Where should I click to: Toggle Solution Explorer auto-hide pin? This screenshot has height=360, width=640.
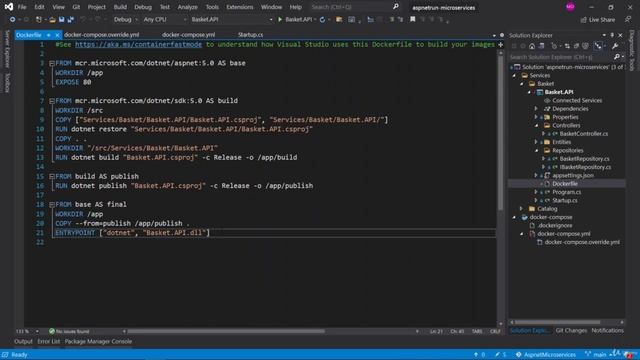click(x=612, y=35)
